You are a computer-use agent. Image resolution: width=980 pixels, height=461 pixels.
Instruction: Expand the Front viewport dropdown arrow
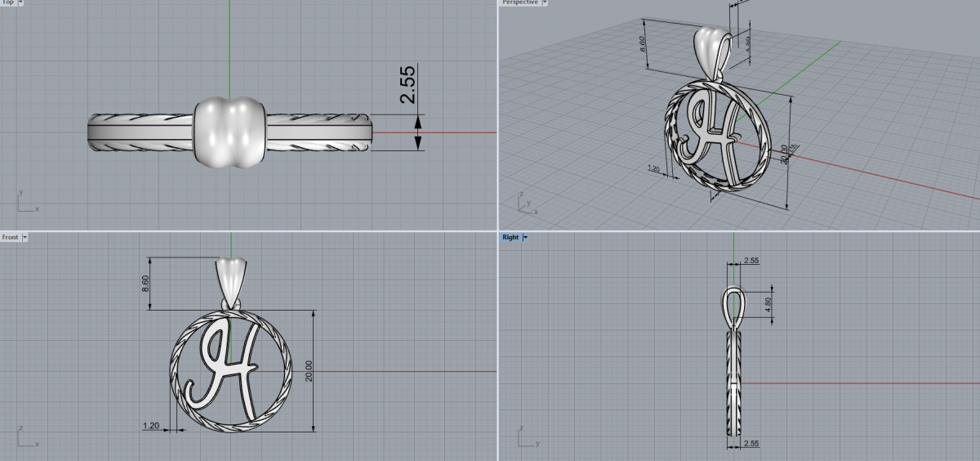tap(24, 237)
